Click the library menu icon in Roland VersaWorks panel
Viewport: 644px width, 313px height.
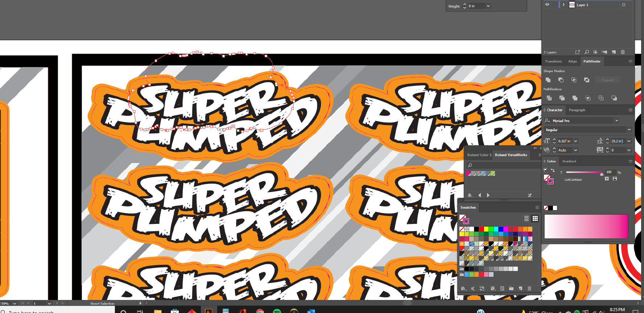click(470, 195)
